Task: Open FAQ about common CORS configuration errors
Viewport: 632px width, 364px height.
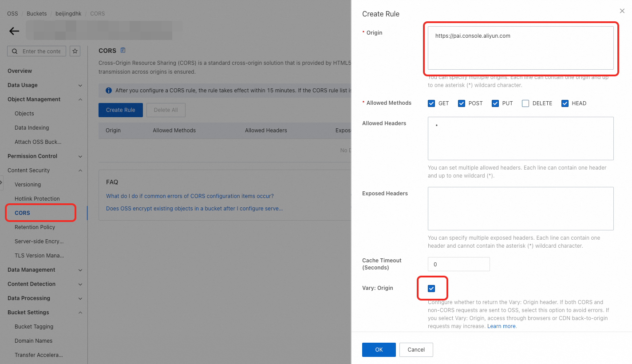Action: pyautogui.click(x=190, y=196)
